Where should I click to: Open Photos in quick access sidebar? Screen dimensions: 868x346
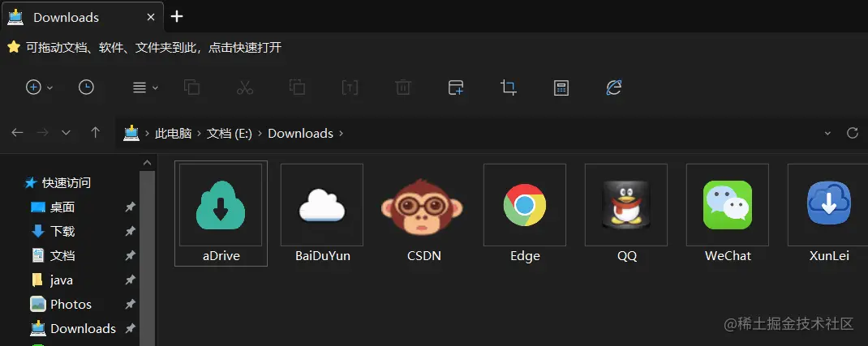71,304
